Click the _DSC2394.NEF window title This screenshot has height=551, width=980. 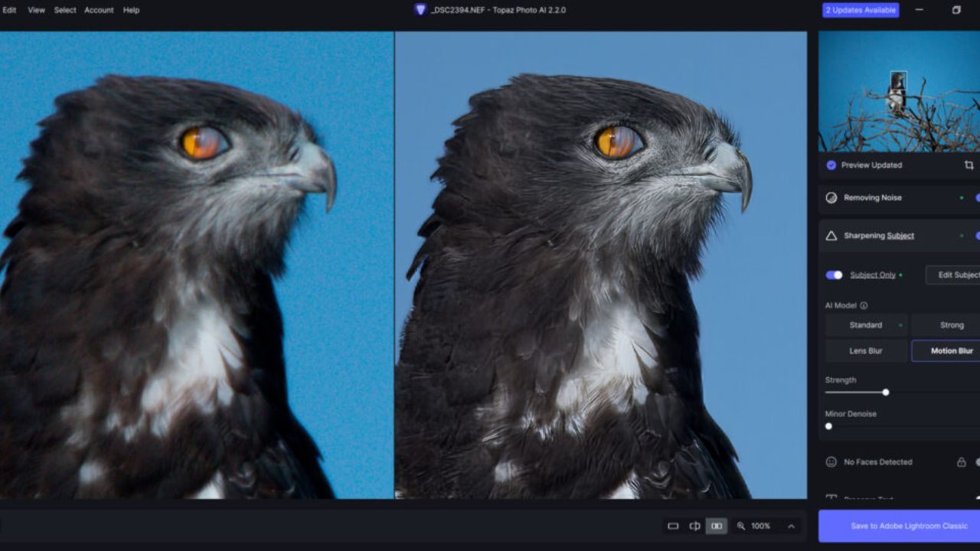coord(498,10)
